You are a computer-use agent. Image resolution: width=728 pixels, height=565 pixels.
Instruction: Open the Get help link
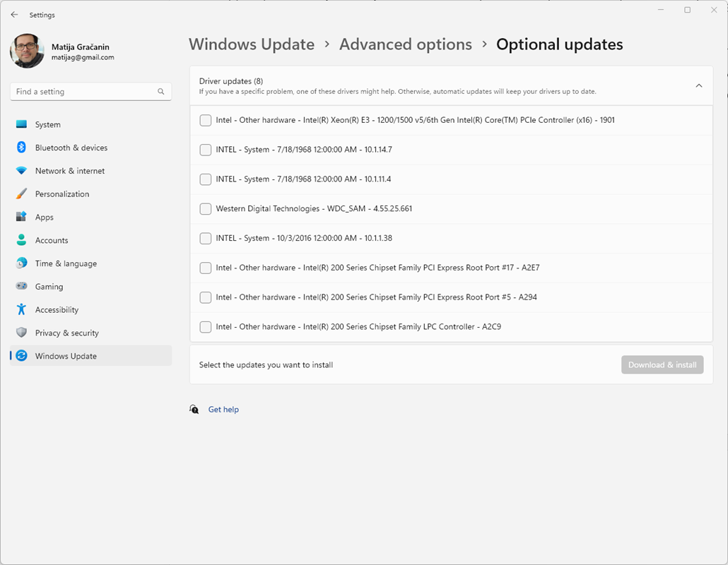click(223, 409)
